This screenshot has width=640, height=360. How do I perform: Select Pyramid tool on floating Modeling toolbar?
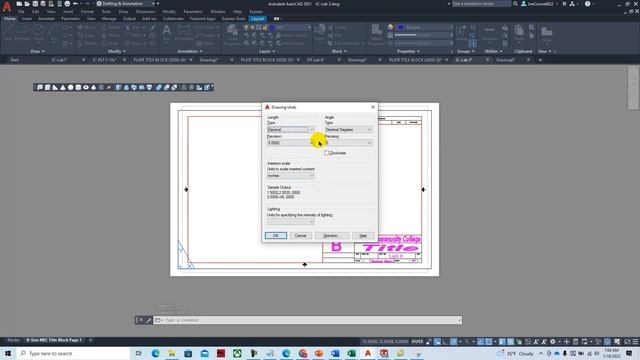[93, 87]
